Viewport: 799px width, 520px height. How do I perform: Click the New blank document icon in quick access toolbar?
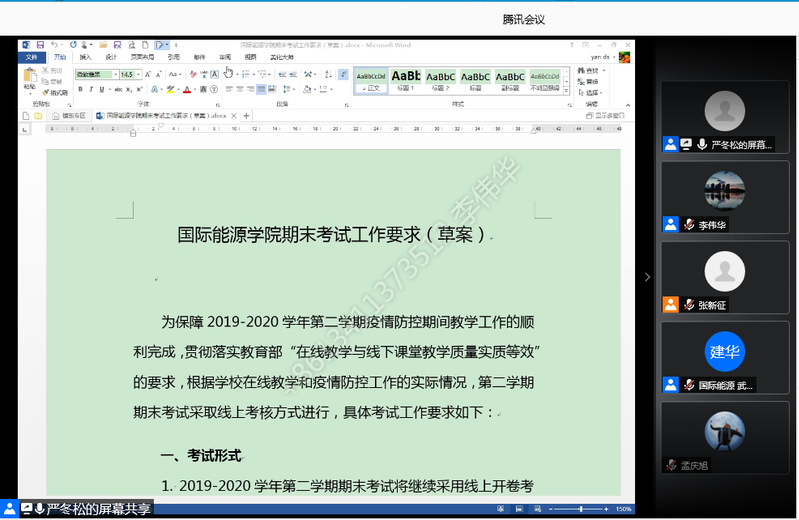[145, 45]
